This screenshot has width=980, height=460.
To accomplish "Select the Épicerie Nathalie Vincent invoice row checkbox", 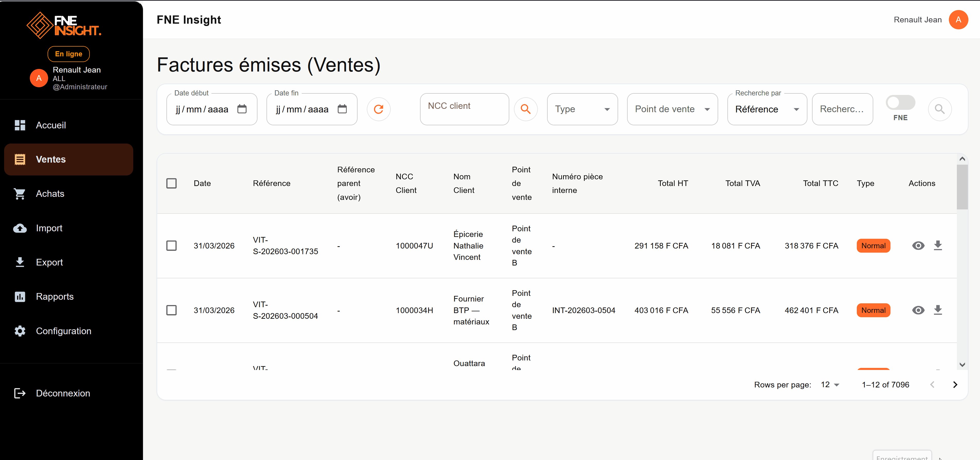I will pos(172,246).
